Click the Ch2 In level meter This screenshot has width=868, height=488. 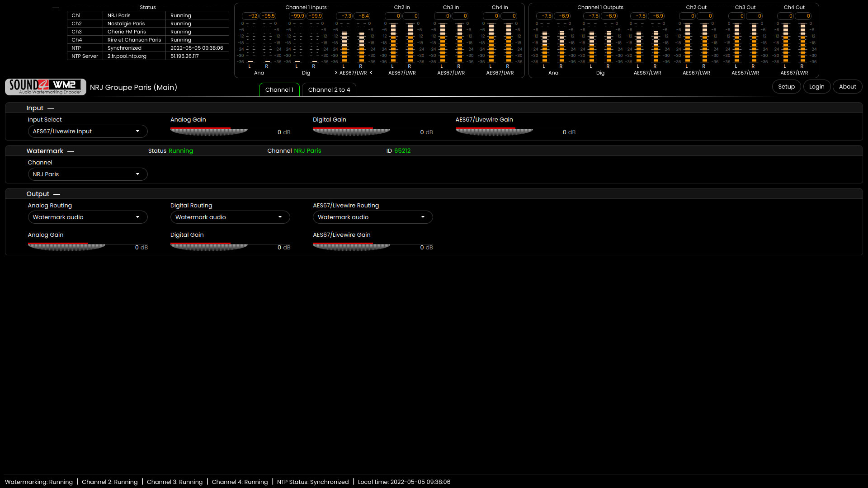coord(401,43)
